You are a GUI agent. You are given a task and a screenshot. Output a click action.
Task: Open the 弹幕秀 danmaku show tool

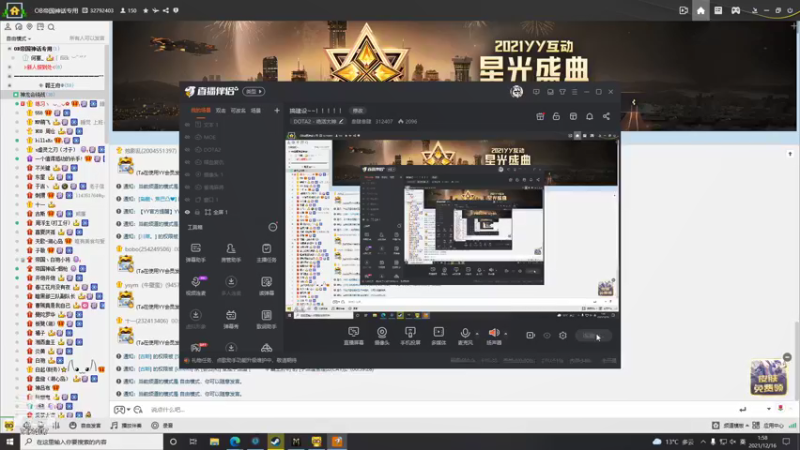[231, 319]
